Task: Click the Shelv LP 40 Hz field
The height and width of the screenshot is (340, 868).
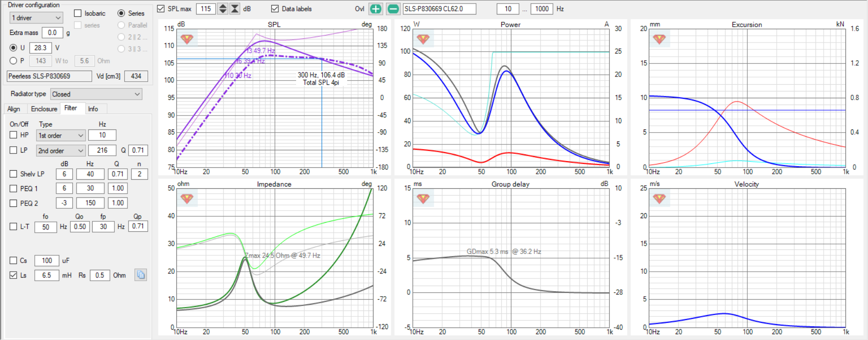Action: [90, 174]
